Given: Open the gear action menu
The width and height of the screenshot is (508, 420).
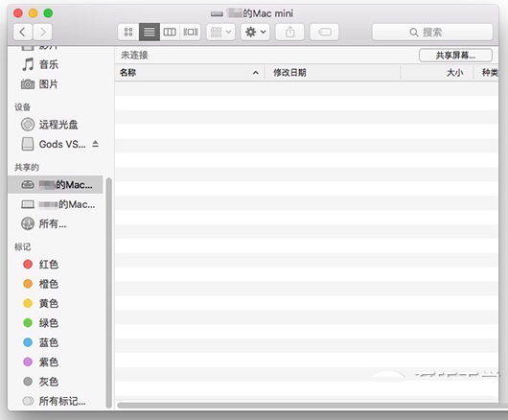Looking at the screenshot, I should pos(255,32).
